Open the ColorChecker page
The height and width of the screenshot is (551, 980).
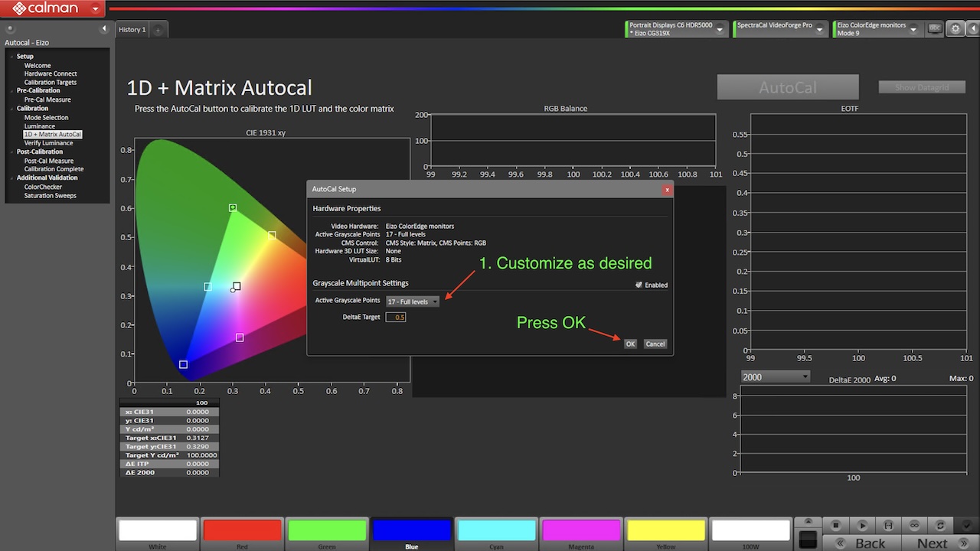pos(43,187)
